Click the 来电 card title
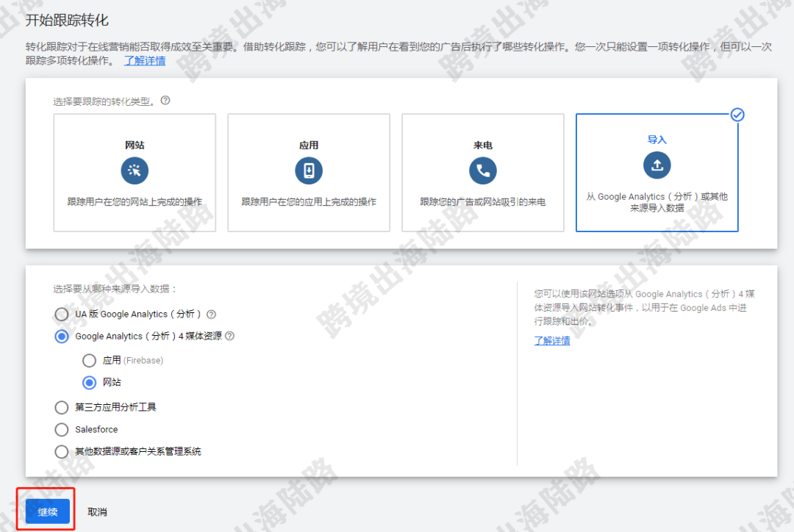794x532 pixels. [482, 145]
